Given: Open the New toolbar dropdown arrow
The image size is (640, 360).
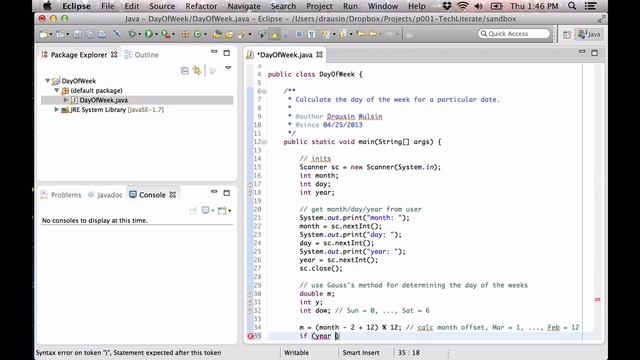Looking at the screenshot, I should point(51,35).
